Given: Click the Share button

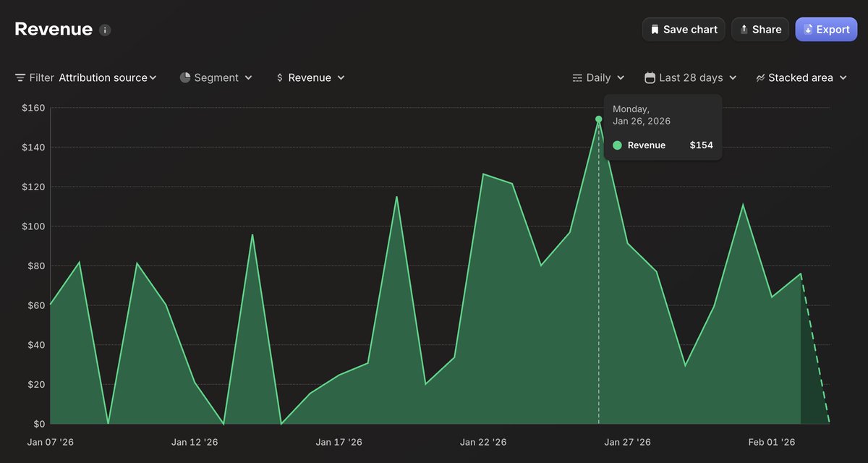Looking at the screenshot, I should pyautogui.click(x=760, y=30).
